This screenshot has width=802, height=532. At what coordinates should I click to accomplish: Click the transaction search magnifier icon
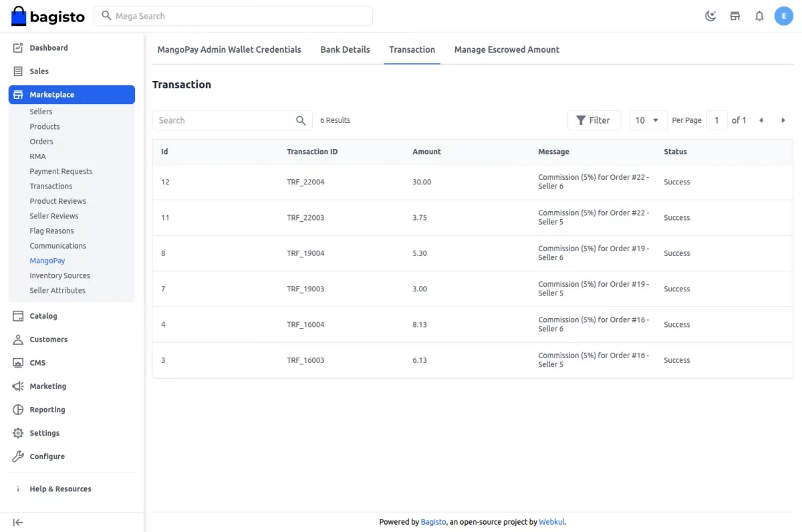301,120
